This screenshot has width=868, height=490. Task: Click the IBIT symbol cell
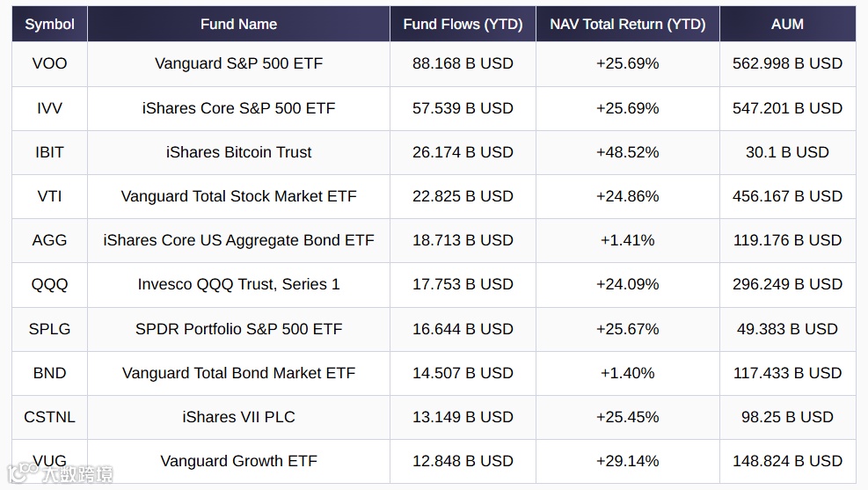(x=49, y=152)
